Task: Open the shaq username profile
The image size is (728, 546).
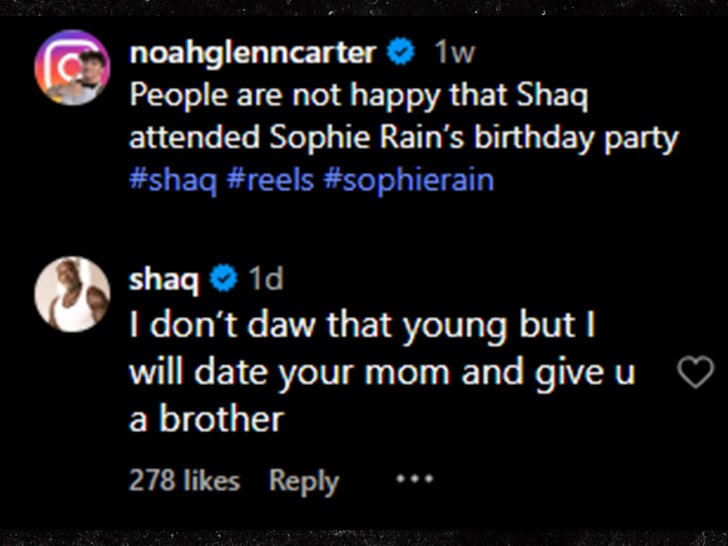Action: pos(164,281)
